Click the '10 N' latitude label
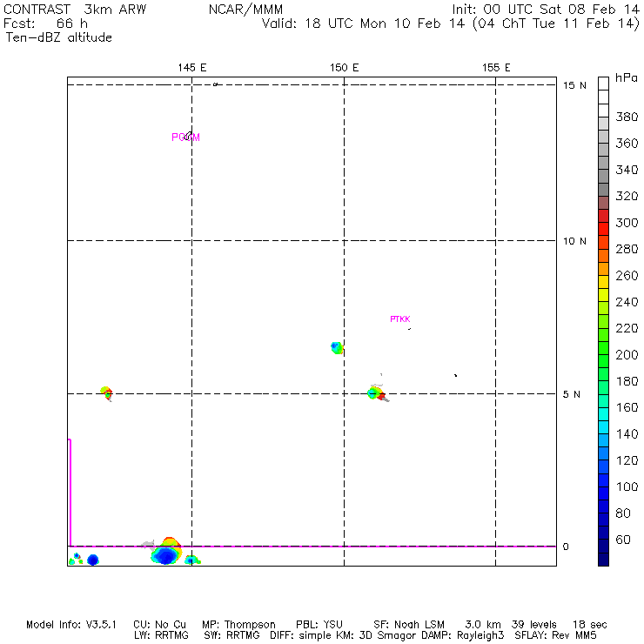This screenshot has height=644, width=644. (574, 241)
